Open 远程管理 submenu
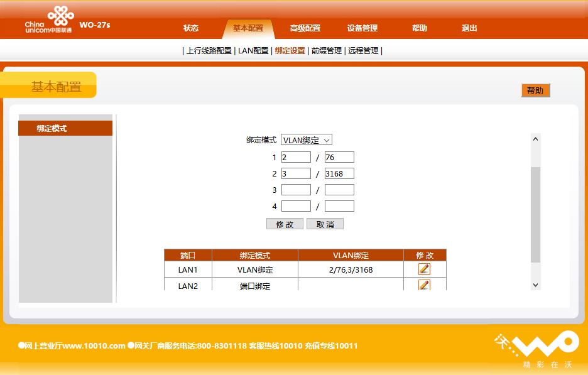588x375 pixels. coord(363,51)
